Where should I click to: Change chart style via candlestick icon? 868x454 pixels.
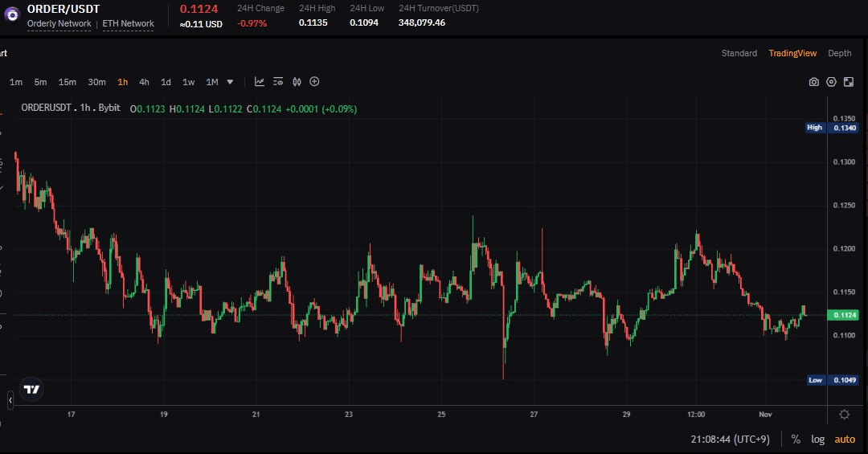click(x=297, y=82)
